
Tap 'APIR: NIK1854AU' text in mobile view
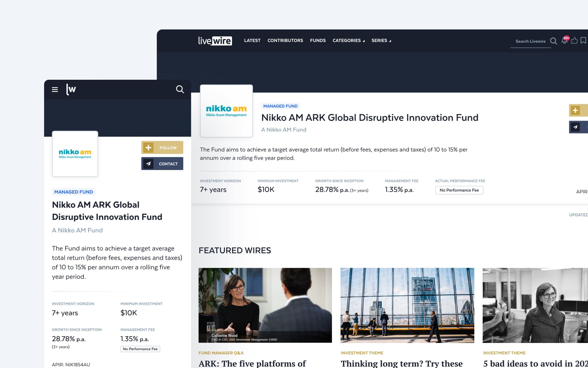[x=71, y=365]
